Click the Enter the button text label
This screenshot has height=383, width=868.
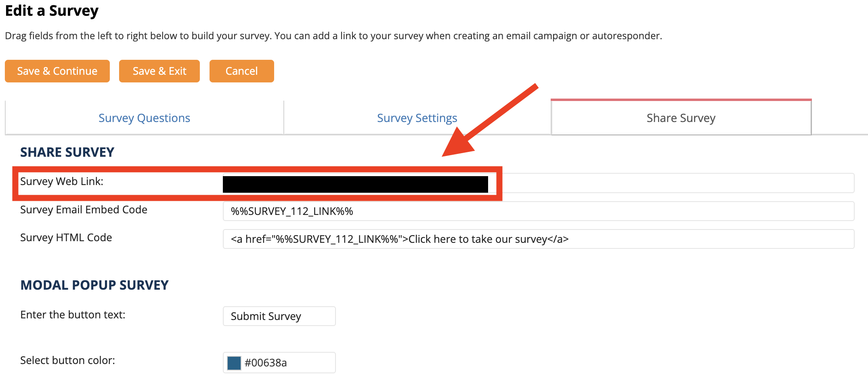73,315
